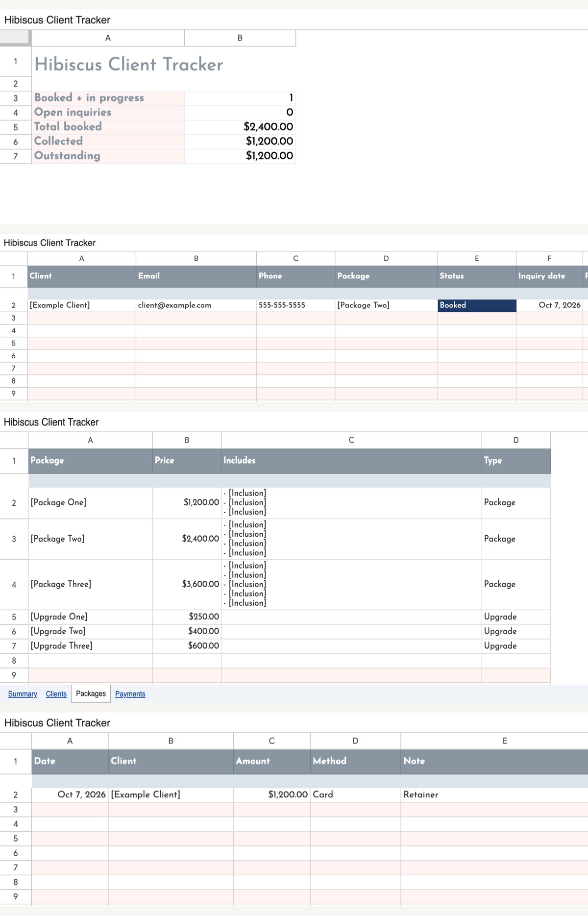Viewport: 588px width, 916px height.
Task: Select the 'Hibiscus Client Tracker' large title cell
Action: click(x=128, y=64)
